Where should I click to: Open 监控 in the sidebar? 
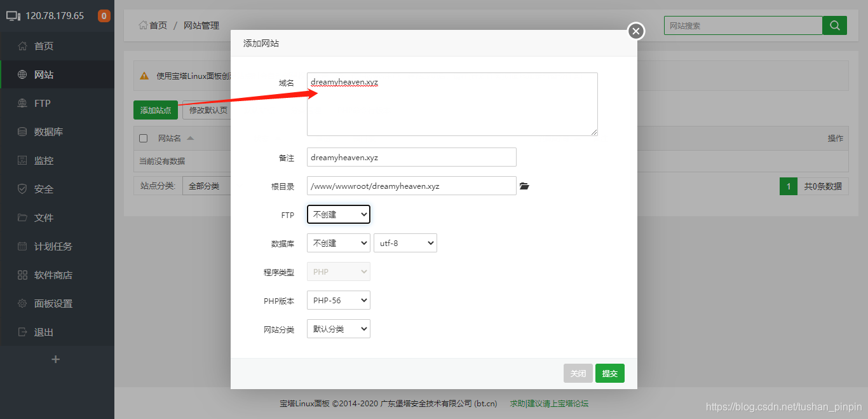[x=57, y=160]
